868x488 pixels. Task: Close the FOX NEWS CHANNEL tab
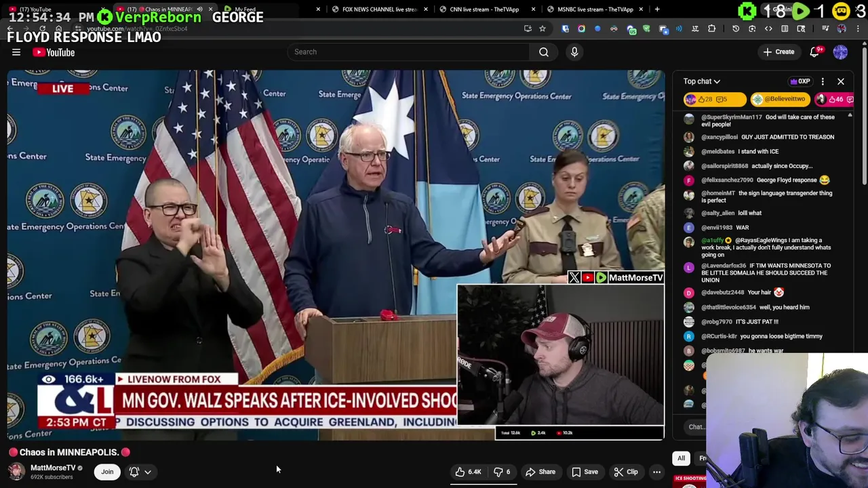pyautogui.click(x=426, y=9)
